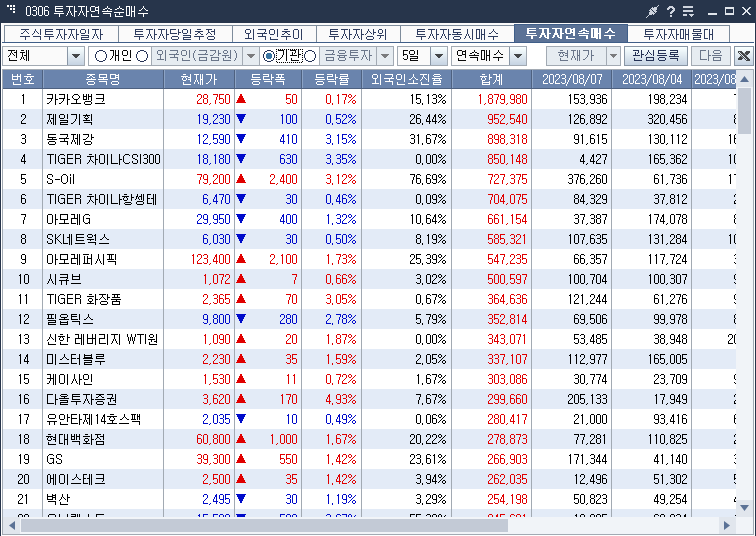Select the TIGER 차이나CSI300 row
This screenshot has width=756, height=536.
coord(369,159)
